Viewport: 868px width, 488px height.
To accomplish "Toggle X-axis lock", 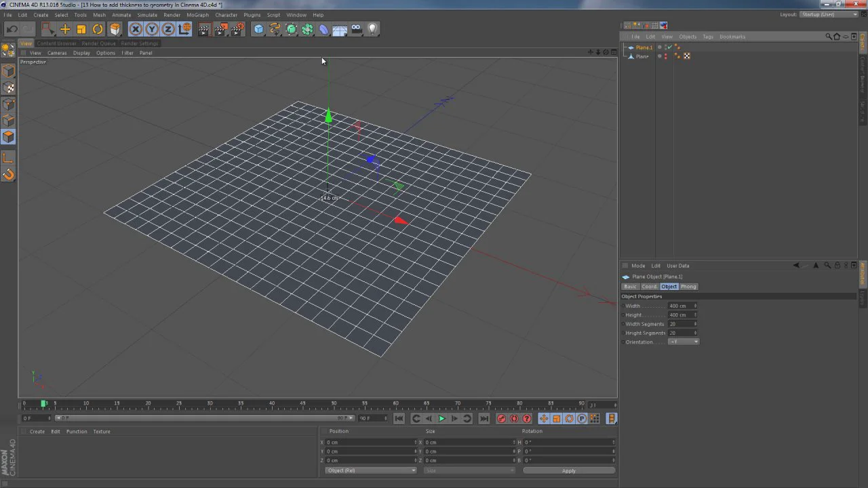I will (136, 29).
